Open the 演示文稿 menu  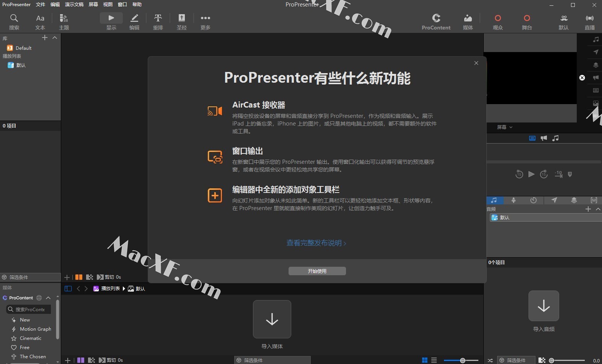point(74,5)
